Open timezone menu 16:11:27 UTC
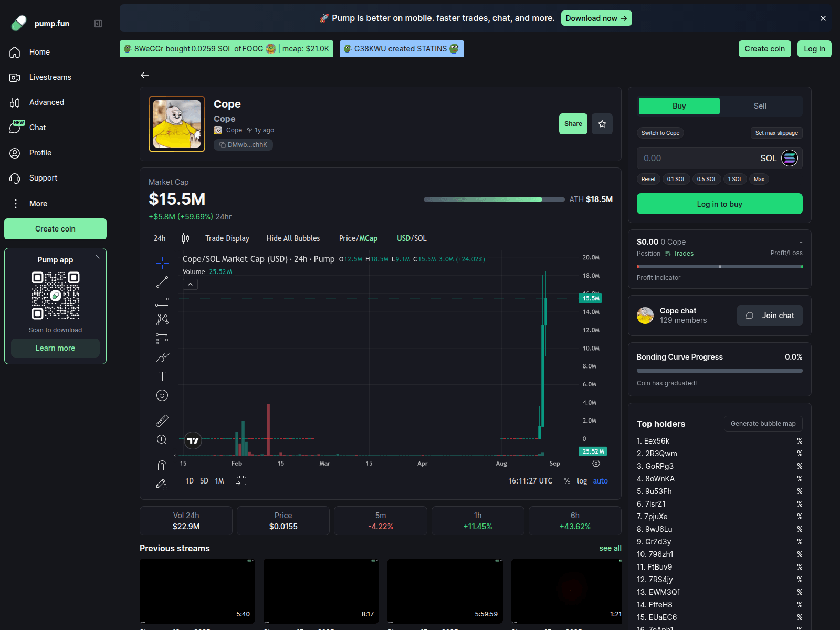This screenshot has width=840, height=630. pos(530,481)
